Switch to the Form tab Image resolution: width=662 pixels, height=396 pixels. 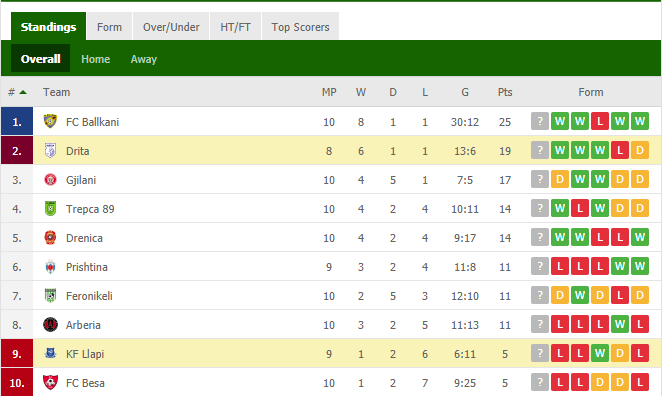pyautogui.click(x=109, y=27)
